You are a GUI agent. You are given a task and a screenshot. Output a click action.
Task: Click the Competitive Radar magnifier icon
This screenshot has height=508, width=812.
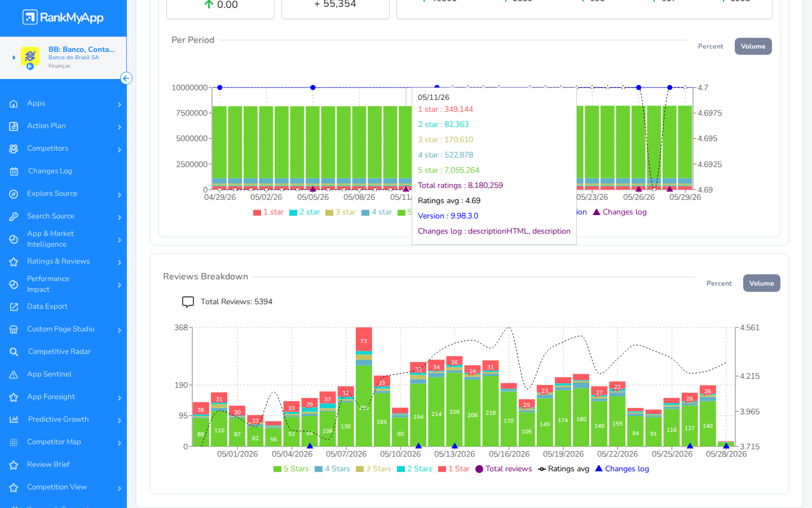coord(14,352)
